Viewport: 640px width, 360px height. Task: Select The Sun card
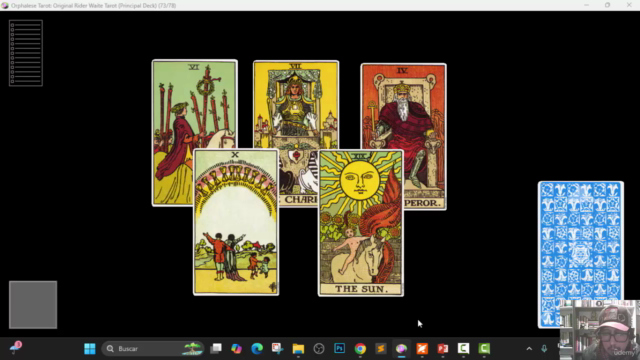(361, 223)
